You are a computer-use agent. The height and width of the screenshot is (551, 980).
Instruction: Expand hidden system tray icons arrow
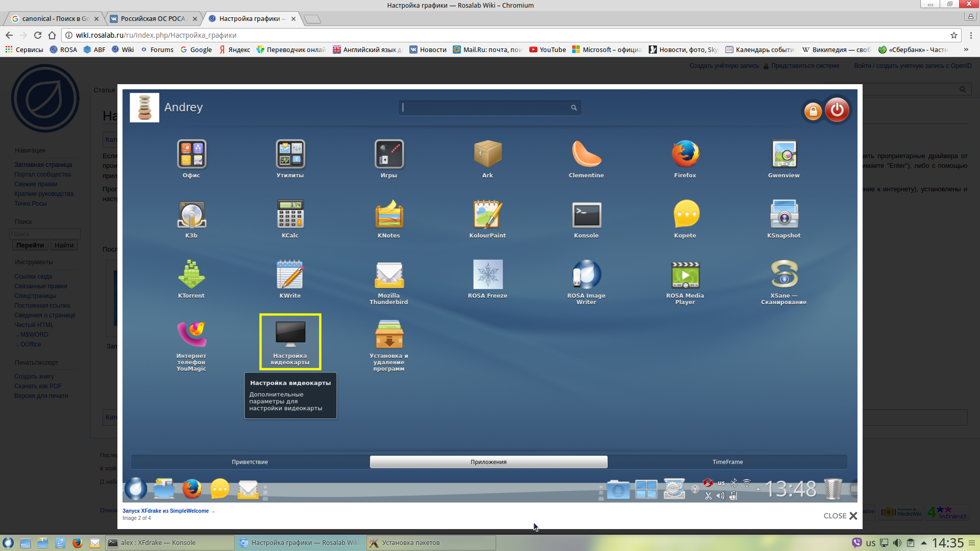point(923,543)
